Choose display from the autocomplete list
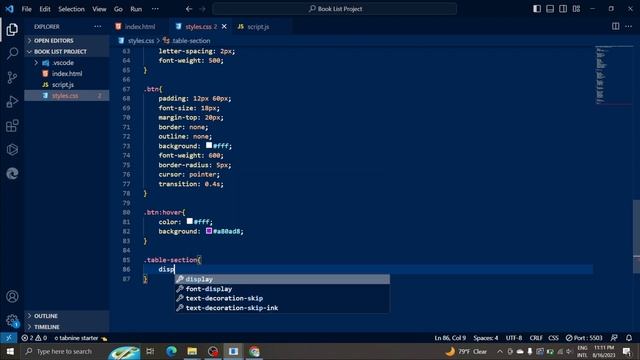 [282, 279]
